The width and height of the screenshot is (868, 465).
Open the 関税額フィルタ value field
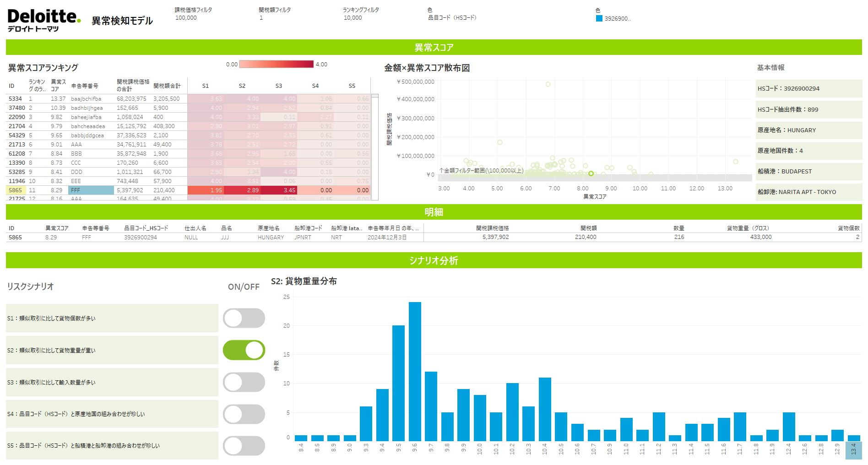(261, 18)
